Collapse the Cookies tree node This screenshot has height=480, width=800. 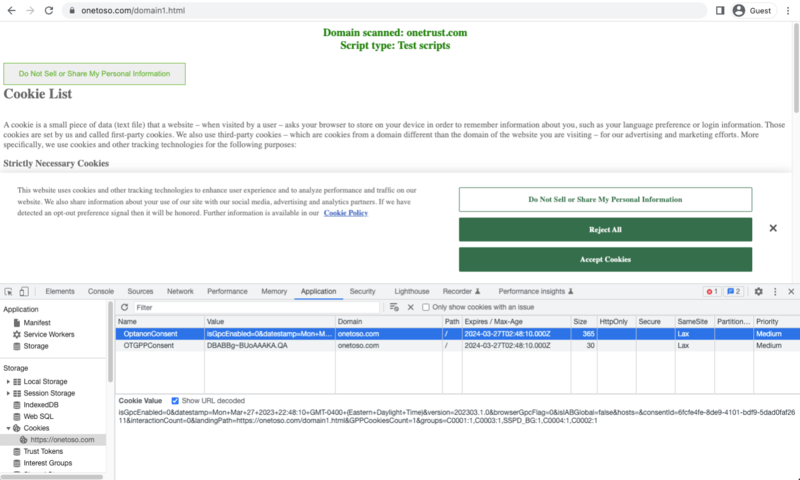[7, 428]
